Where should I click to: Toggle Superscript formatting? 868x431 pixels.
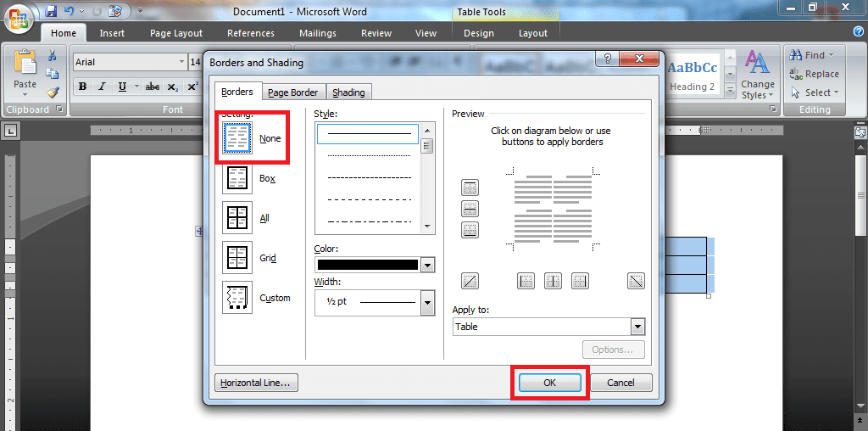click(192, 87)
